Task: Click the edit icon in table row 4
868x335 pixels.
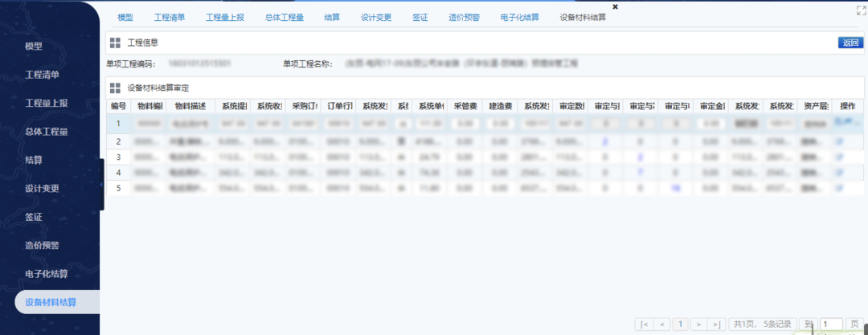Action: click(839, 173)
